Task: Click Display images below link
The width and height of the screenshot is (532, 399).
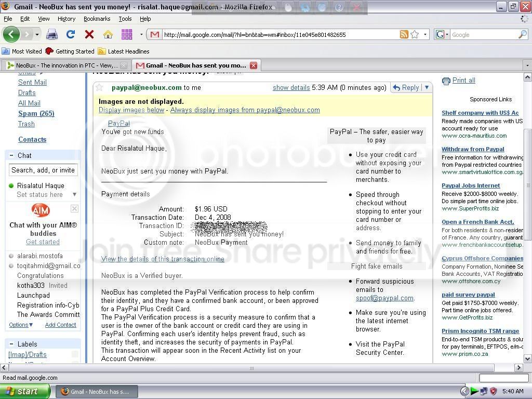Action: coord(131,110)
